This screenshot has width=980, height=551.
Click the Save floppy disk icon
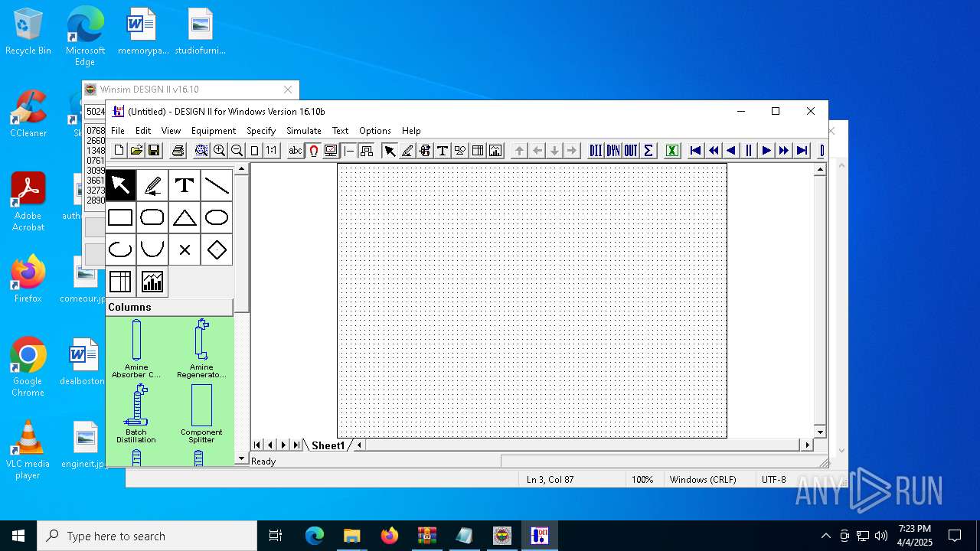tap(154, 151)
